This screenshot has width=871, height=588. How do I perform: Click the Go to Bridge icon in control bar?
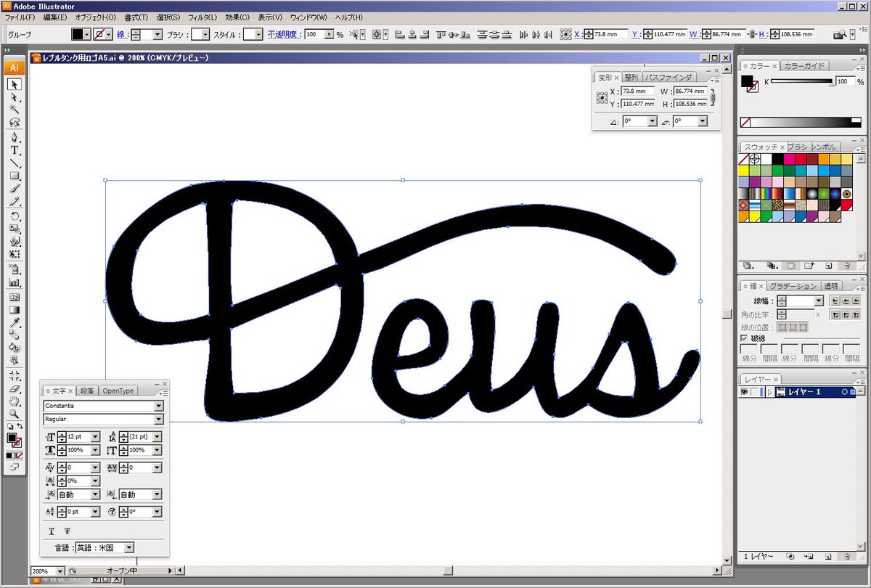pos(841,34)
